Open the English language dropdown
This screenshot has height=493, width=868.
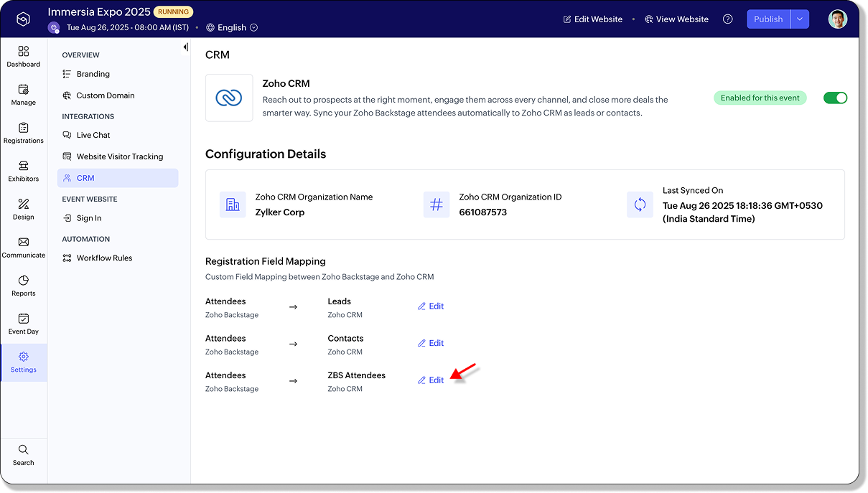coord(232,28)
